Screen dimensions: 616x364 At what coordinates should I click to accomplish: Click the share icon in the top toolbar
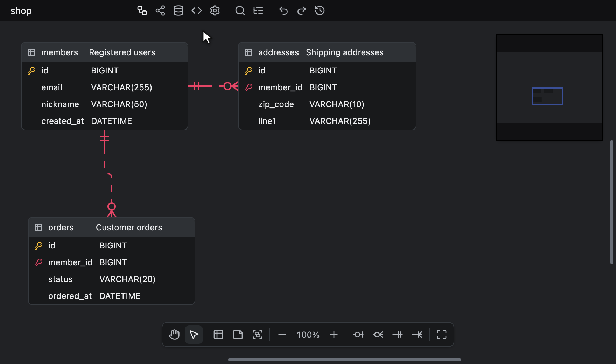tap(160, 10)
